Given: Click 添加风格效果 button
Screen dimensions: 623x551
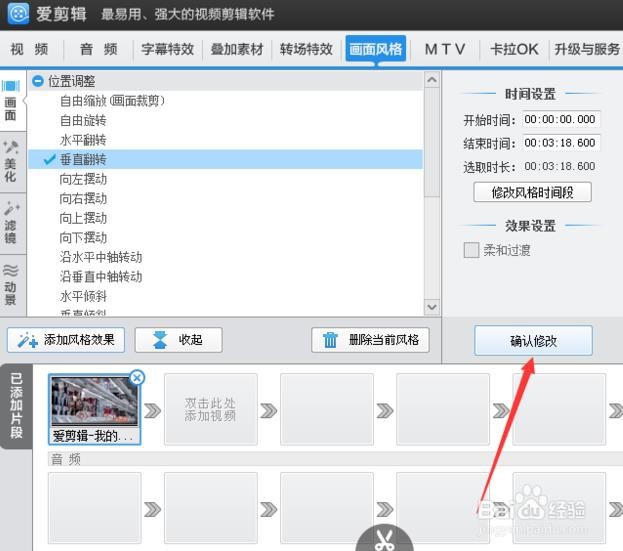Looking at the screenshot, I should [66, 340].
